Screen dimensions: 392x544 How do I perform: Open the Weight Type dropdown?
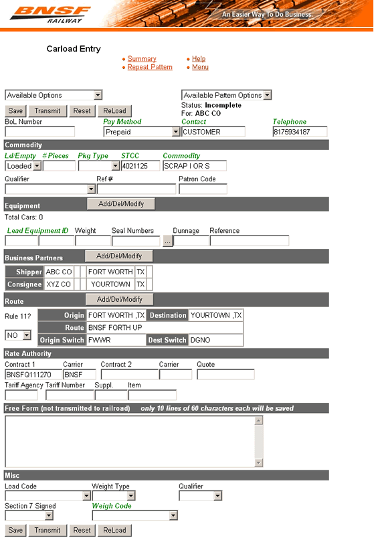pos(114,496)
